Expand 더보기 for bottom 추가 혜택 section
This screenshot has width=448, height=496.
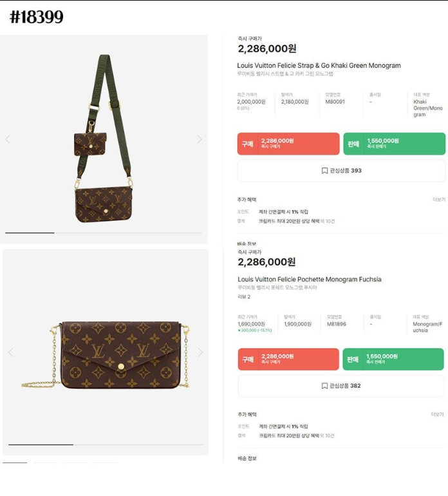[x=438, y=414]
